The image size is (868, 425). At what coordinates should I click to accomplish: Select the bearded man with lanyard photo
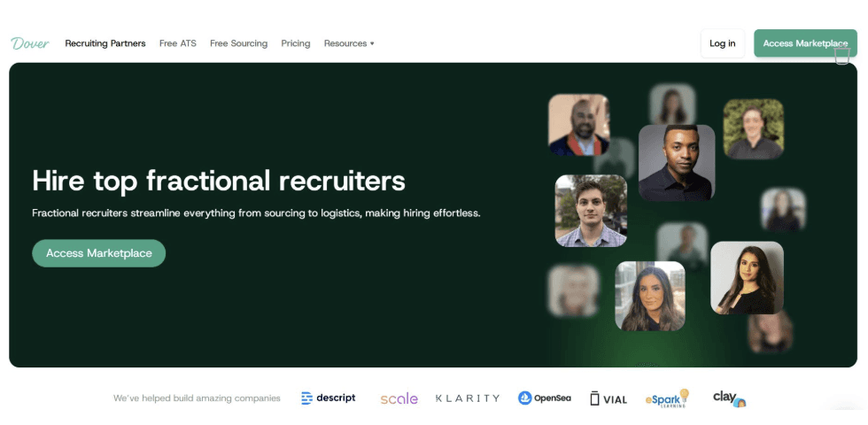click(578, 125)
